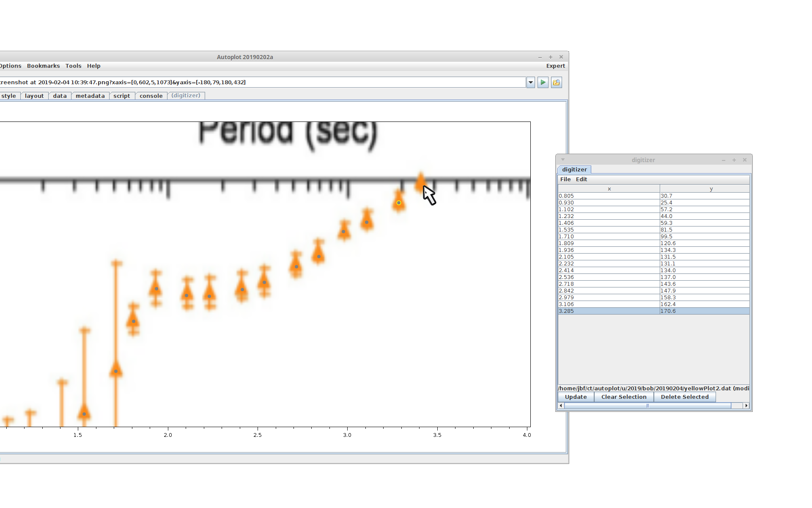Select the table cell with y value 134.3
The width and height of the screenshot is (812, 508).
pyautogui.click(x=705, y=250)
